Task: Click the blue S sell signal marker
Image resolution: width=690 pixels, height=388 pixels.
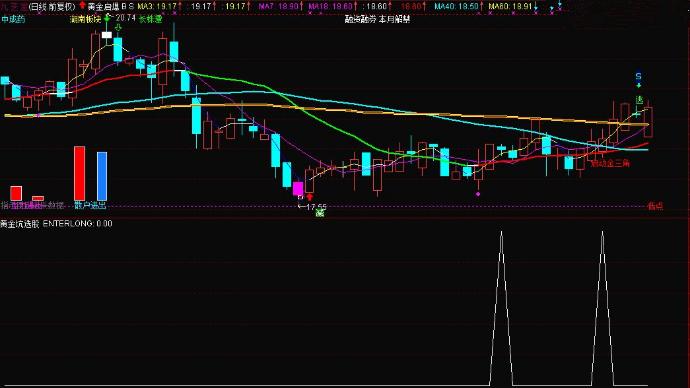Action: 639,77
